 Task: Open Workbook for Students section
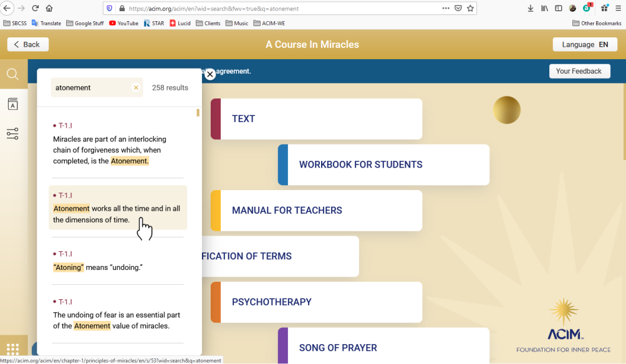point(383,165)
